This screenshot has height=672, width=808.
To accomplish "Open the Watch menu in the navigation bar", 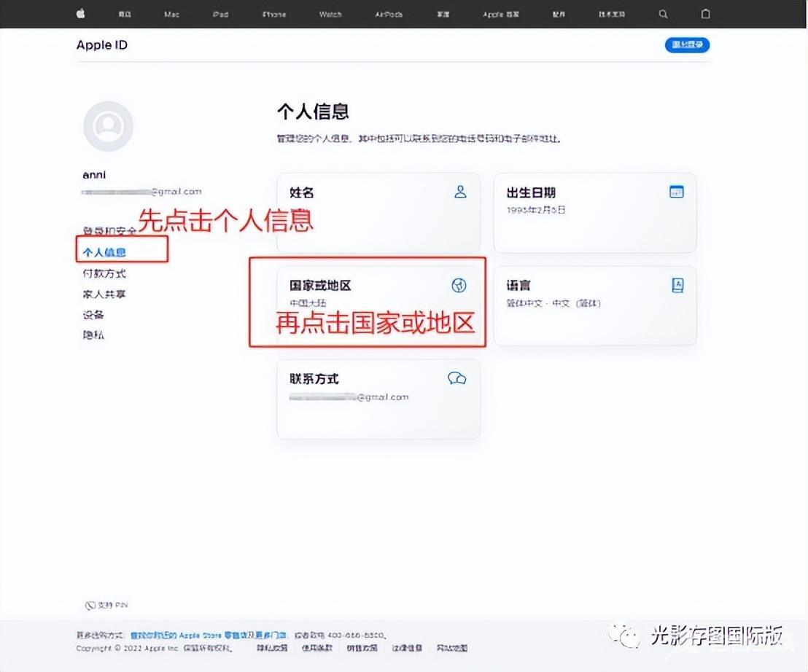I will pyautogui.click(x=330, y=14).
